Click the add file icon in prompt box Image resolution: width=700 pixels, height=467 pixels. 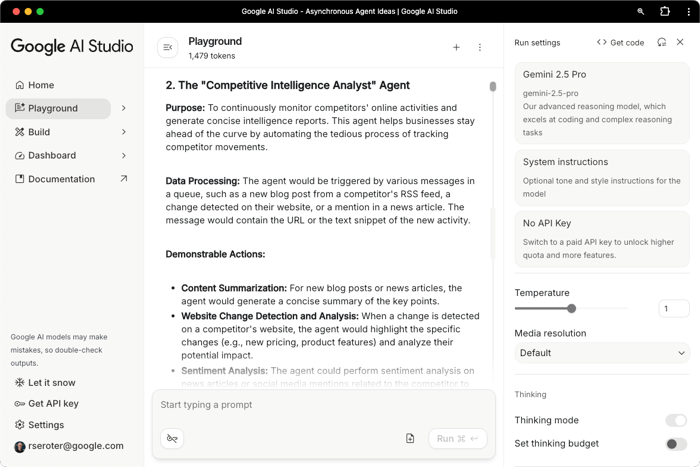(410, 438)
